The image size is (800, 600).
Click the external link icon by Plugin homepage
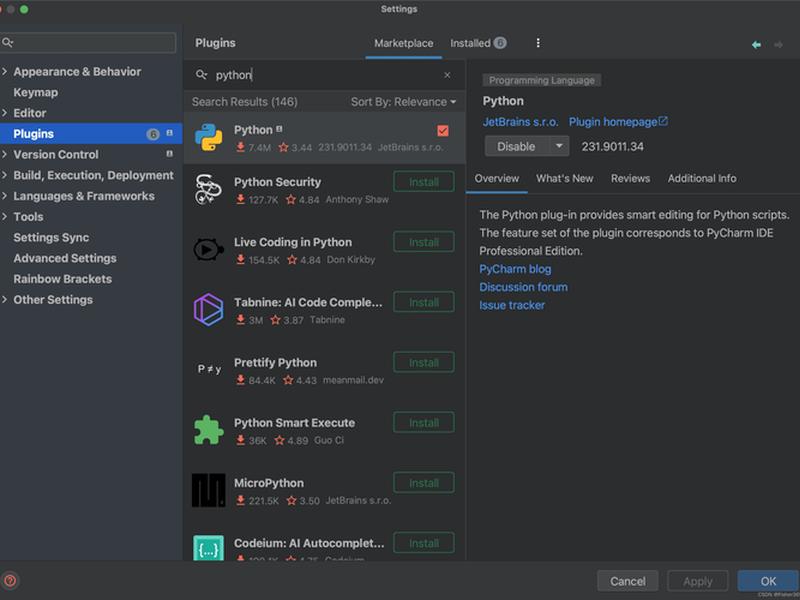663,121
